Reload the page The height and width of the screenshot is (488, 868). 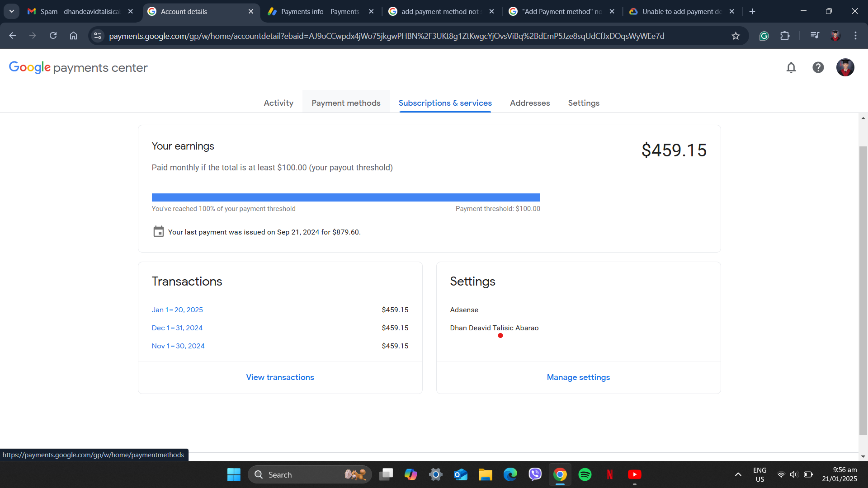coord(53,36)
